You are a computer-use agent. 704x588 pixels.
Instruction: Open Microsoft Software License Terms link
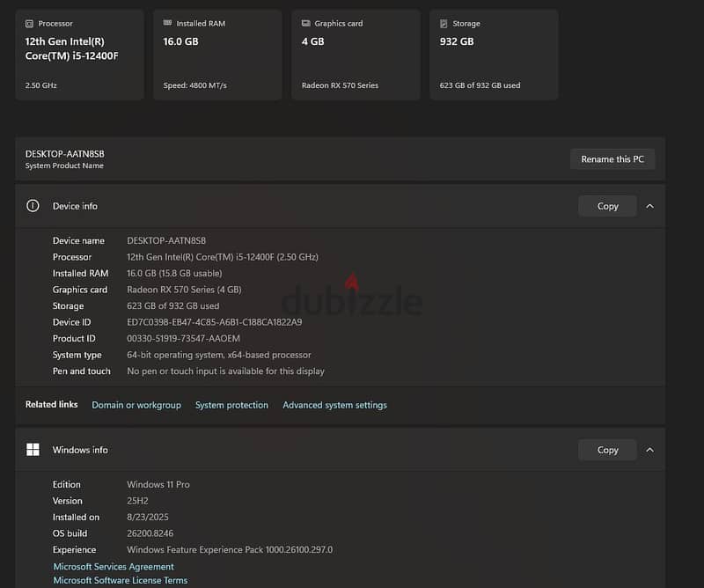point(121,580)
